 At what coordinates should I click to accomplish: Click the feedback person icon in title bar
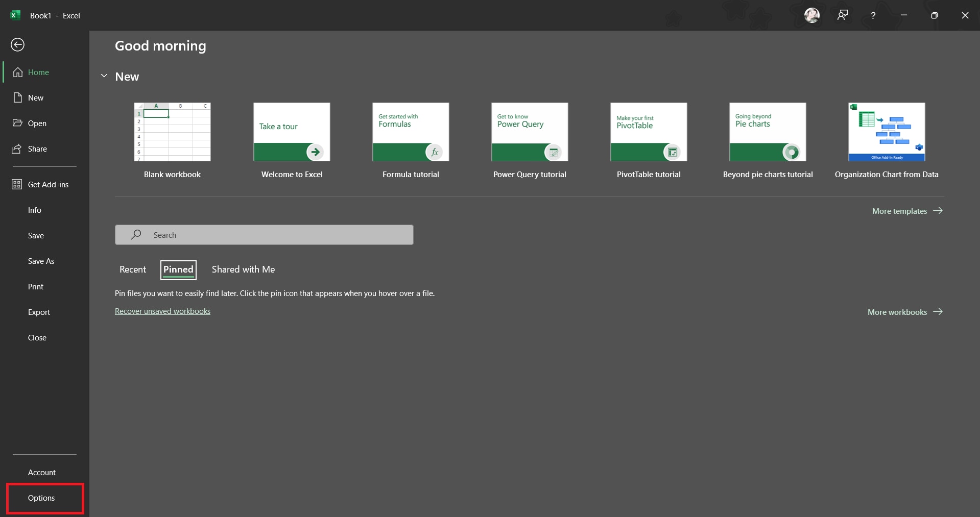click(x=843, y=15)
